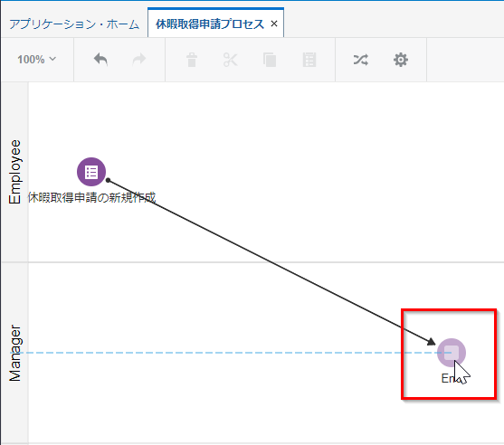Click the paste clipboard icon
The height and width of the screenshot is (445, 504).
coord(309,60)
